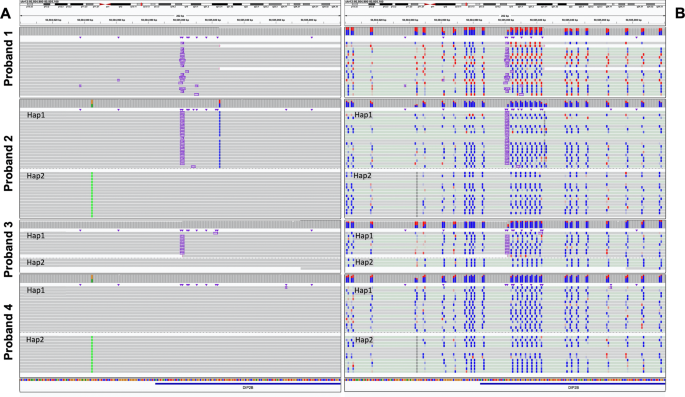Click the DIP2B gene bar in panel A
Screen dimensions: 685x397
248,384
